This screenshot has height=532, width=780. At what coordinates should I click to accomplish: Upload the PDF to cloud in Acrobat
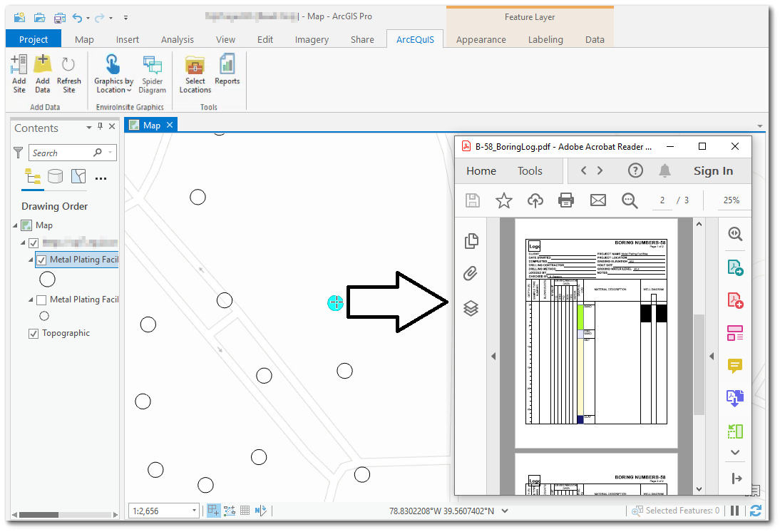pyautogui.click(x=535, y=200)
